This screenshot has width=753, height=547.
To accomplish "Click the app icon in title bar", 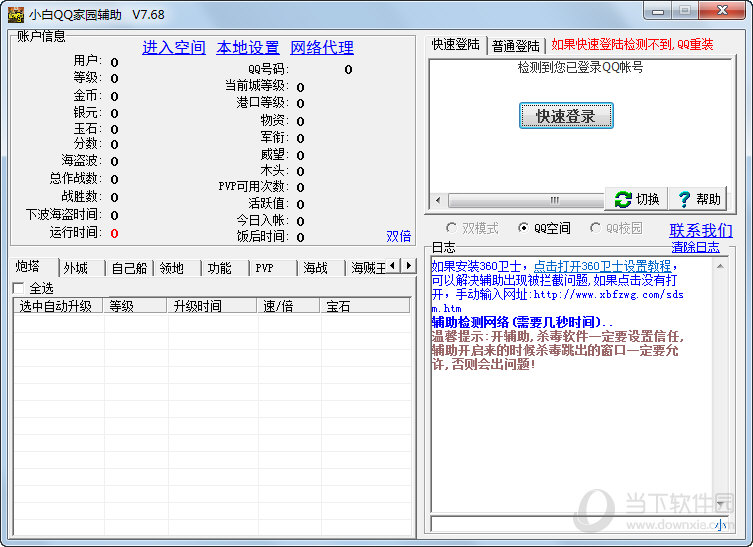I will click(15, 14).
